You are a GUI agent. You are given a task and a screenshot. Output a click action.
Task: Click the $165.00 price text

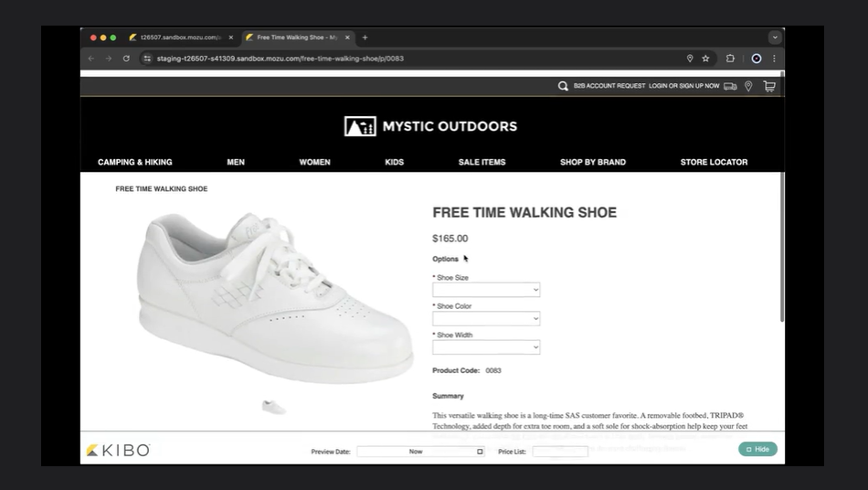(x=450, y=239)
